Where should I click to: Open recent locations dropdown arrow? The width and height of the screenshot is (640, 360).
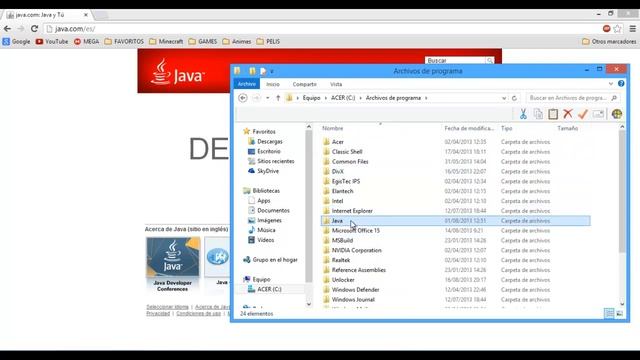coord(268,98)
